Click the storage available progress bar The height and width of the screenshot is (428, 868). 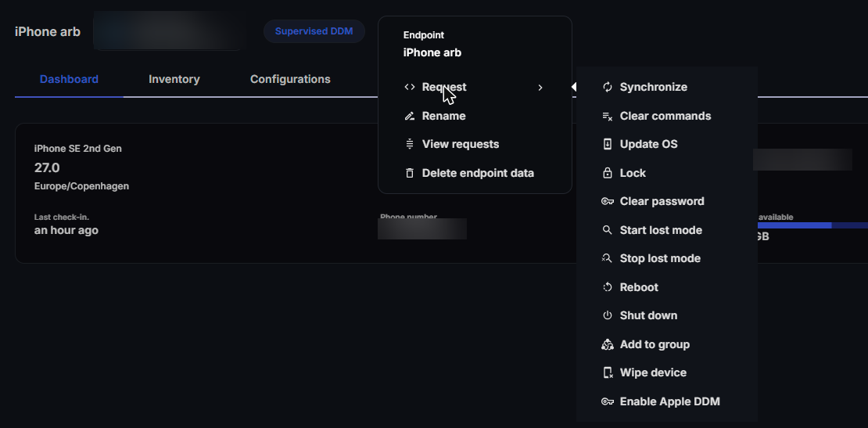(812, 225)
